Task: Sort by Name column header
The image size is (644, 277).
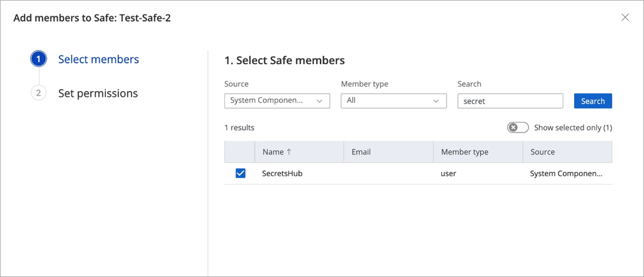Action: pyautogui.click(x=273, y=152)
